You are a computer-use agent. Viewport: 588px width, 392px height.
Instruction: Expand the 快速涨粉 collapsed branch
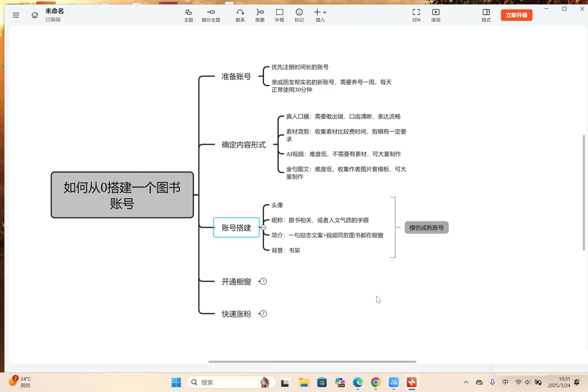click(x=264, y=314)
